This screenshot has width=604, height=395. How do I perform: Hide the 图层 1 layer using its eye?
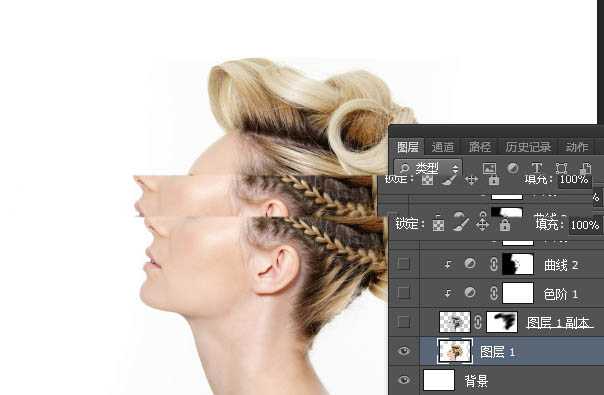point(404,351)
